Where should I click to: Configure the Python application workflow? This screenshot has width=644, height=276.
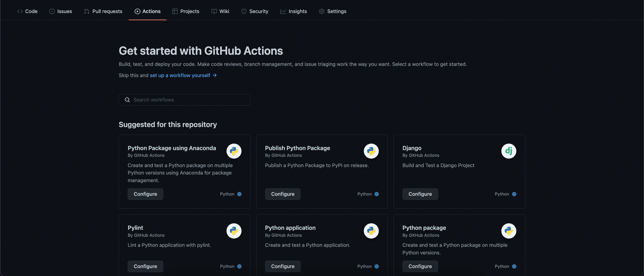pyautogui.click(x=283, y=266)
